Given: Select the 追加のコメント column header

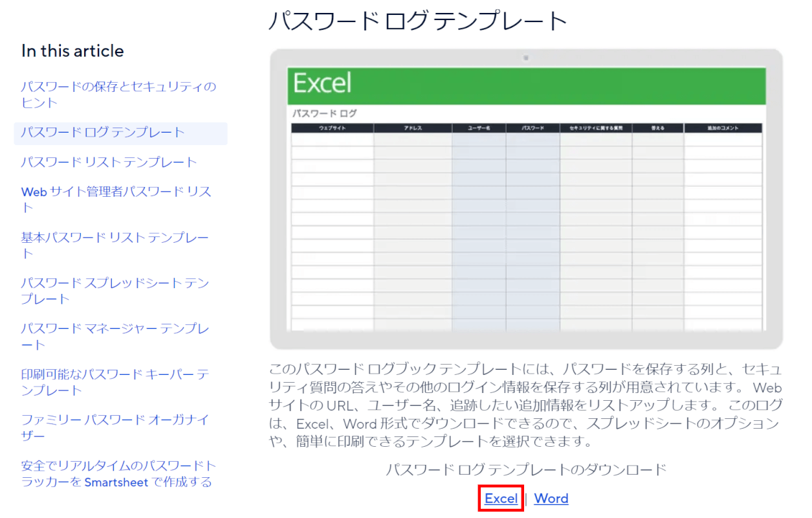Looking at the screenshot, I should pyautogui.click(x=722, y=127).
